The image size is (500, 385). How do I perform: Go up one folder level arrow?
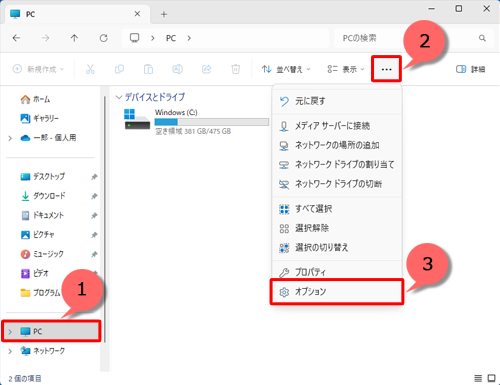pyautogui.click(x=74, y=38)
